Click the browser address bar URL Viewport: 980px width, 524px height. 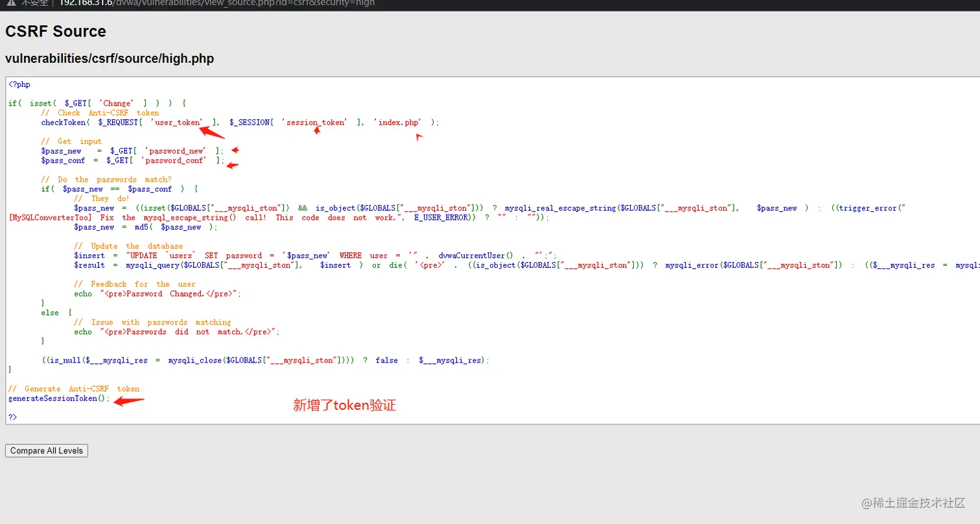216,3
